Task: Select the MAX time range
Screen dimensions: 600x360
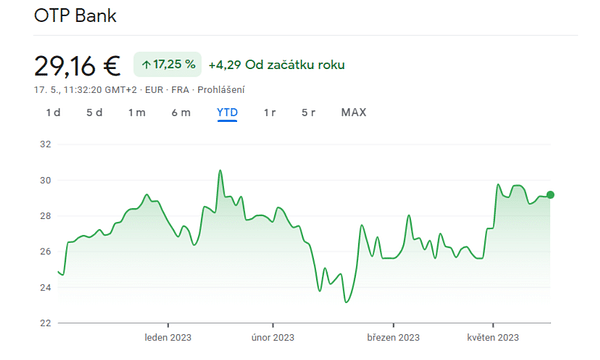Action: [x=354, y=112]
